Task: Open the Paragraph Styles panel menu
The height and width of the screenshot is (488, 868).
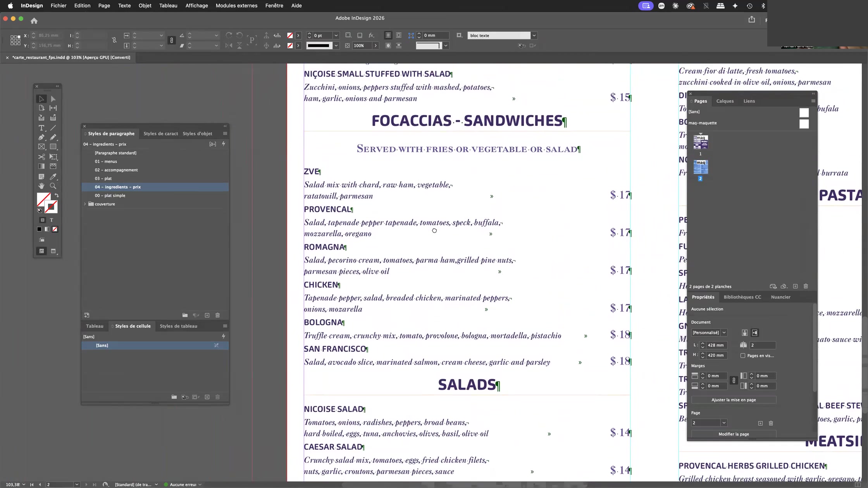Action: point(225,134)
